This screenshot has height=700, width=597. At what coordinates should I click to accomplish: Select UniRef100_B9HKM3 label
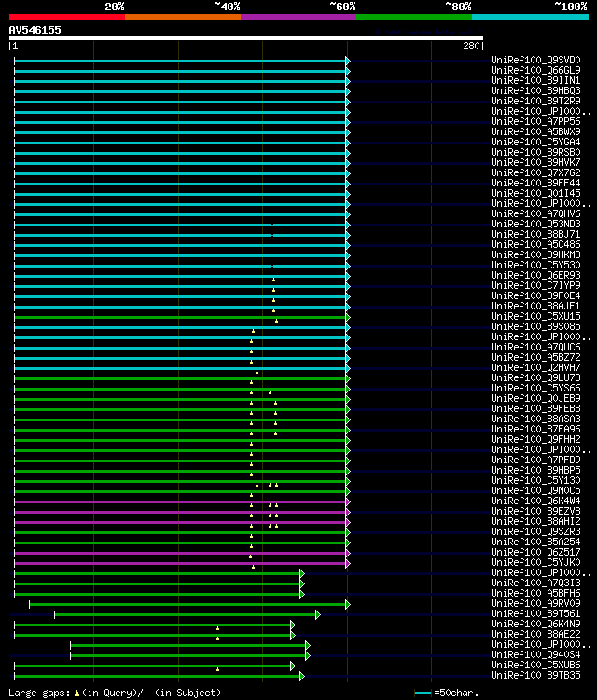pyautogui.click(x=535, y=254)
